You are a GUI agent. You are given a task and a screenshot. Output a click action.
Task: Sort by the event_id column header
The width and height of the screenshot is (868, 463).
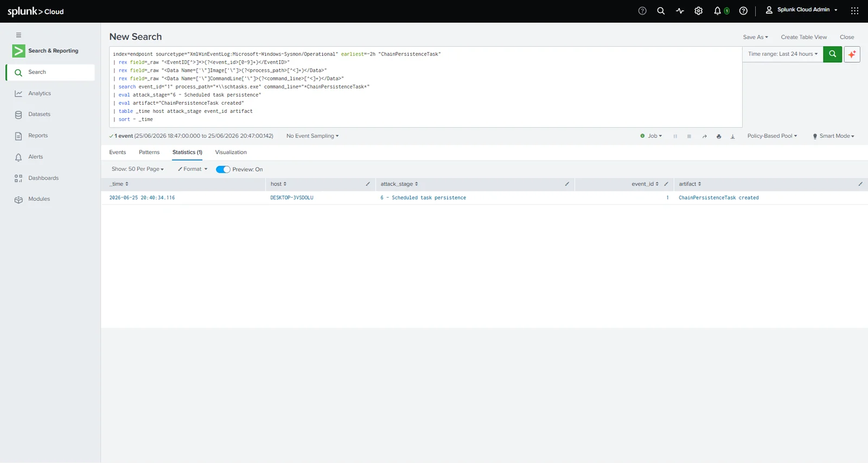point(645,184)
